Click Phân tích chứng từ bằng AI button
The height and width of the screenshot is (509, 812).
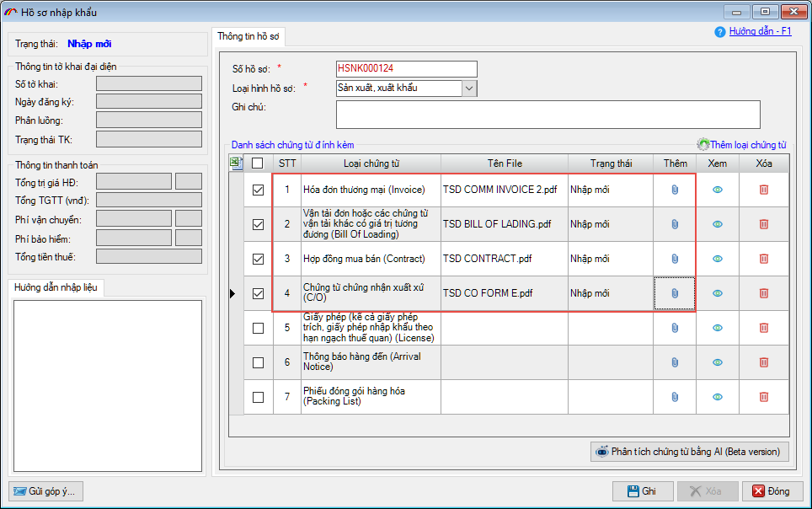coord(690,452)
